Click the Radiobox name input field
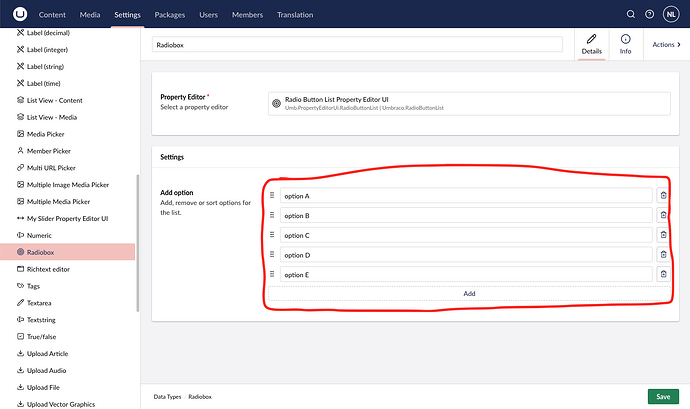 click(357, 45)
